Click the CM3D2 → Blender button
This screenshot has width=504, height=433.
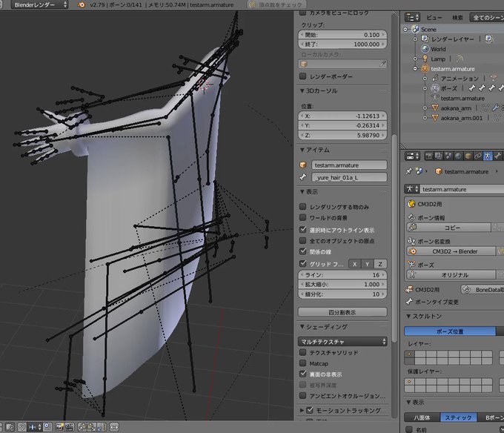[x=451, y=251]
